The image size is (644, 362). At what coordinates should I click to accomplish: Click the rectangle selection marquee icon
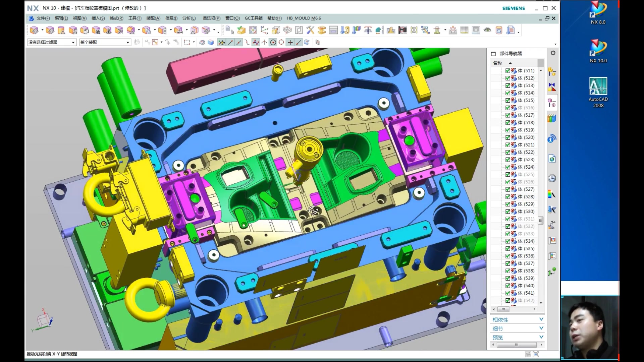pyautogui.click(x=187, y=42)
